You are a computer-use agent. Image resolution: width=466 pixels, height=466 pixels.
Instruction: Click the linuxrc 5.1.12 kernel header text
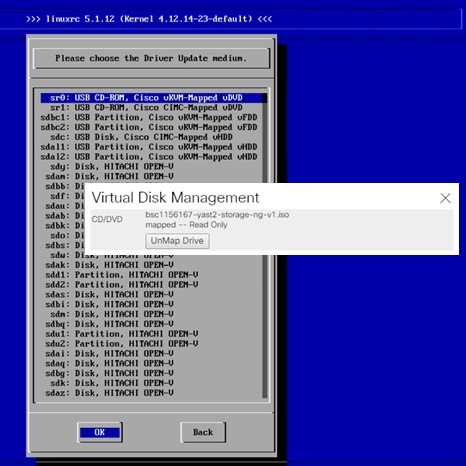149,19
